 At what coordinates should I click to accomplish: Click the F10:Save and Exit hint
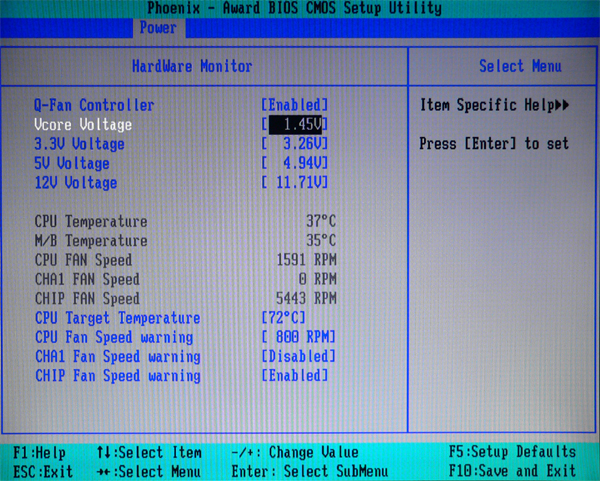click(513, 471)
